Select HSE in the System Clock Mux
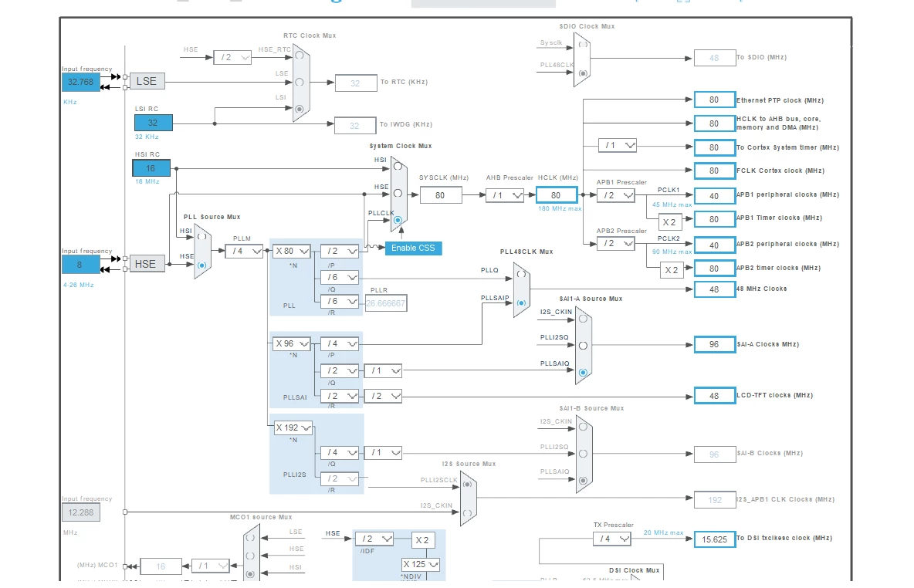The image size is (914, 588). 398,193
